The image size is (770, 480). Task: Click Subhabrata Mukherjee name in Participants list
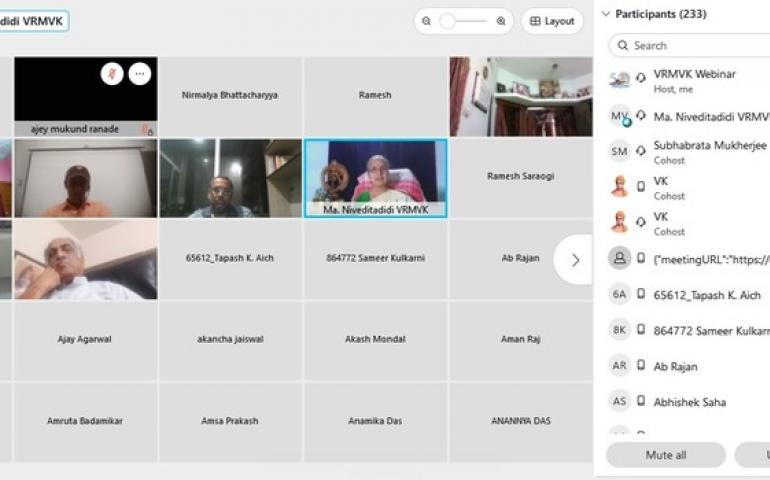(710, 145)
